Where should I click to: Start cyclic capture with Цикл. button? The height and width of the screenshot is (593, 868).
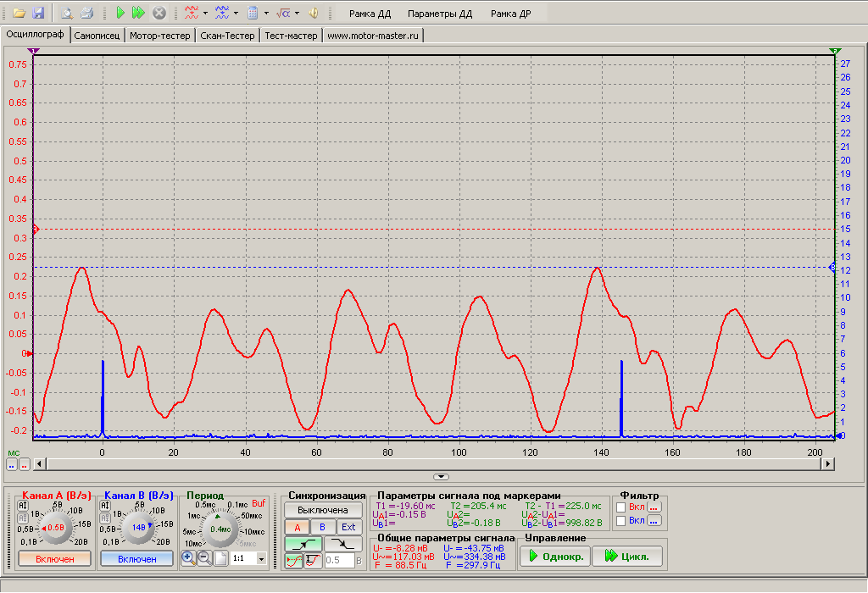point(627,556)
